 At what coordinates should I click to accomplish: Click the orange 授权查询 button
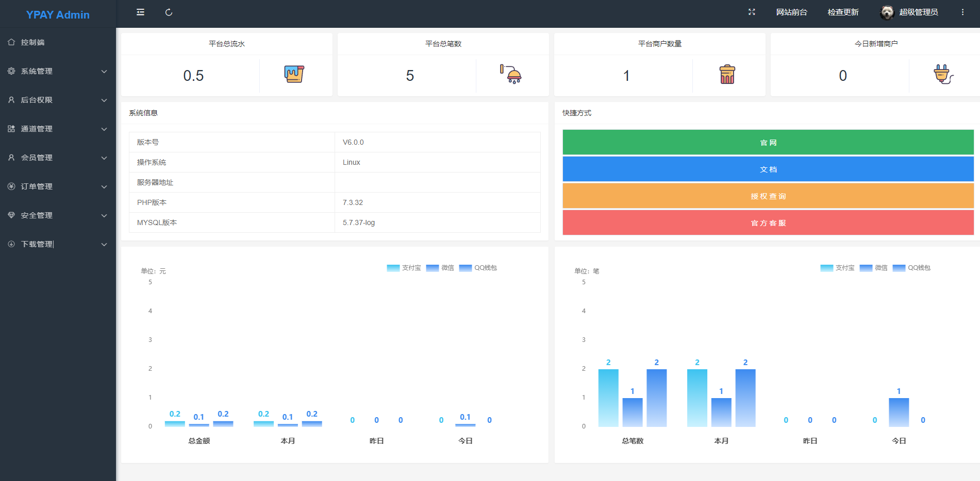pyautogui.click(x=768, y=196)
